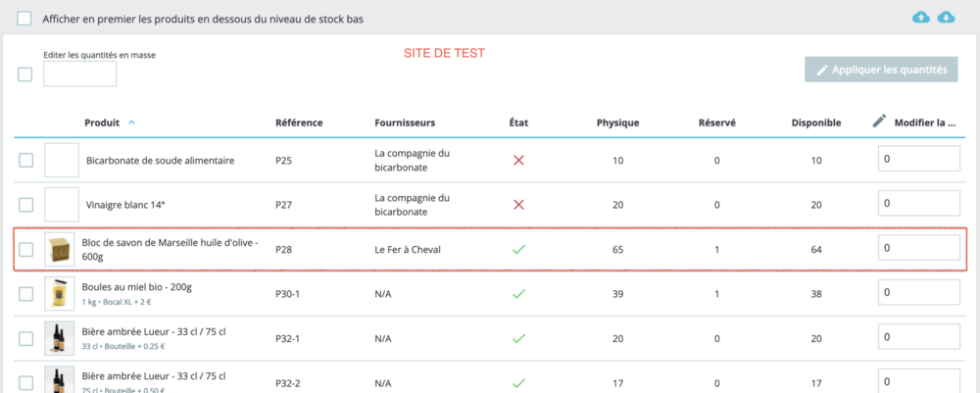Screen dimensions: 980x393
Task: Open the Boules au miel bio product thumbnail
Action: (x=60, y=294)
